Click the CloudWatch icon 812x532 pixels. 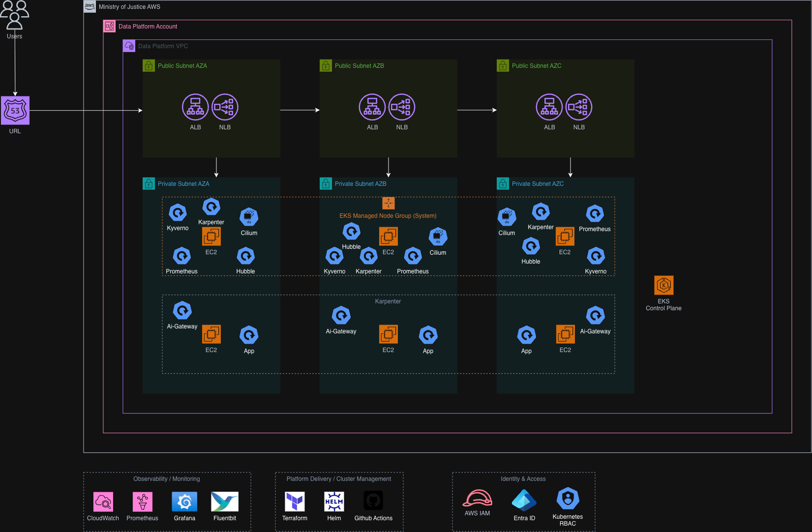click(103, 502)
